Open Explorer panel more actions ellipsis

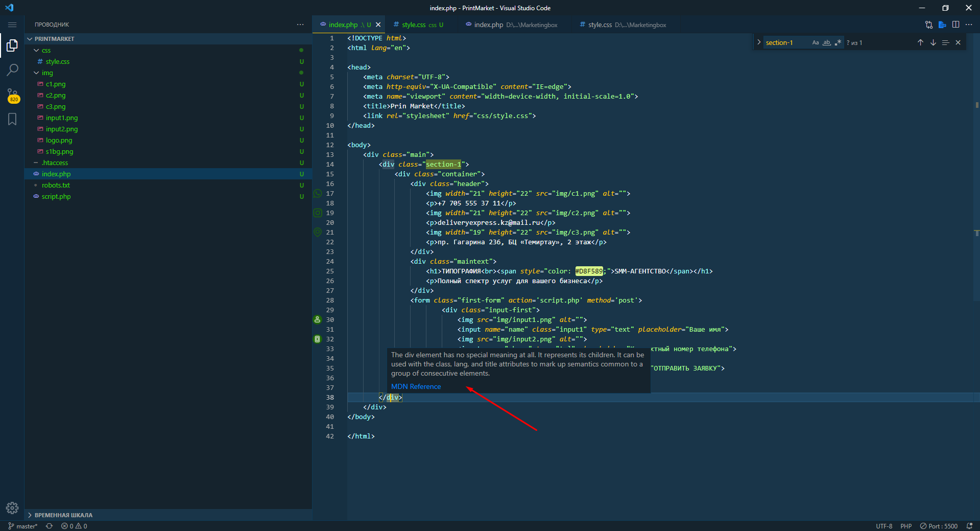point(300,25)
